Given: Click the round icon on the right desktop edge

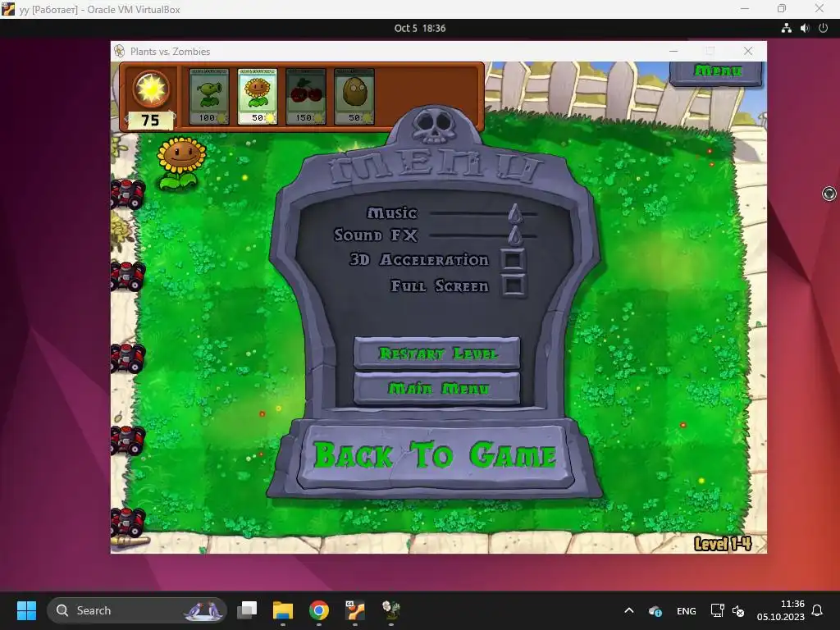Looking at the screenshot, I should [x=829, y=194].
